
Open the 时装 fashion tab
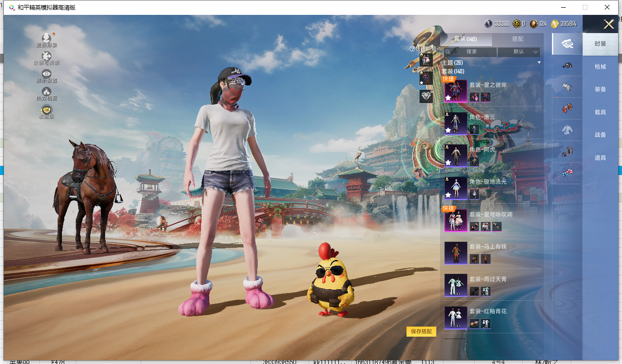point(600,44)
